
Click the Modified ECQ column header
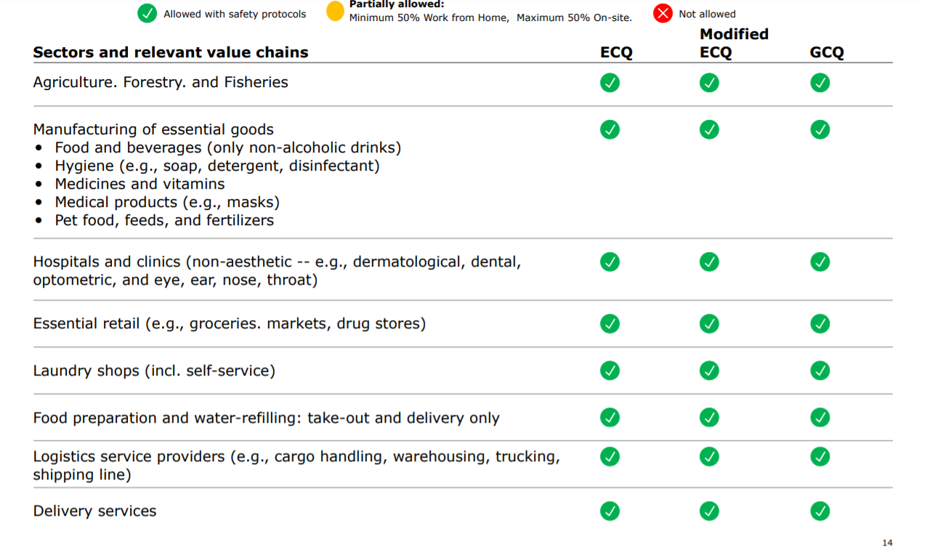(x=734, y=43)
